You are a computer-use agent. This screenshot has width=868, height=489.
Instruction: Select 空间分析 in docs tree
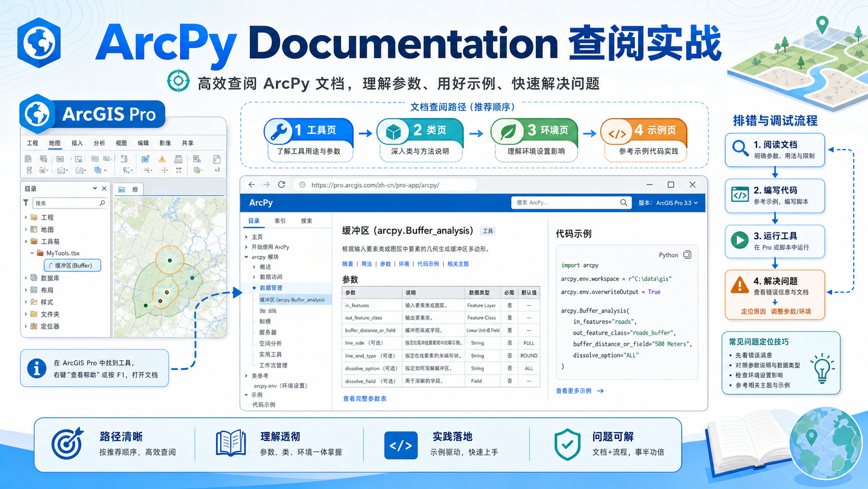coord(270,343)
